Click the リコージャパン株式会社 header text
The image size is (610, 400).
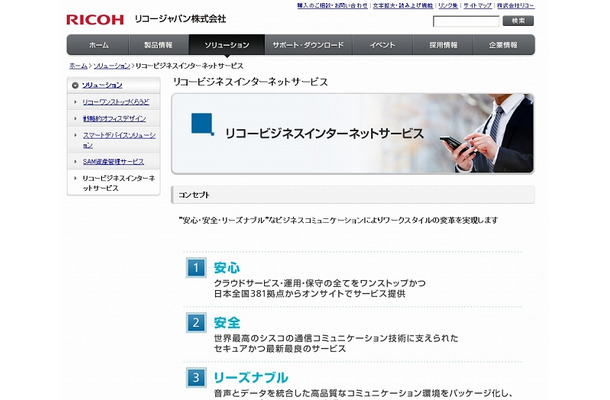click(180, 19)
